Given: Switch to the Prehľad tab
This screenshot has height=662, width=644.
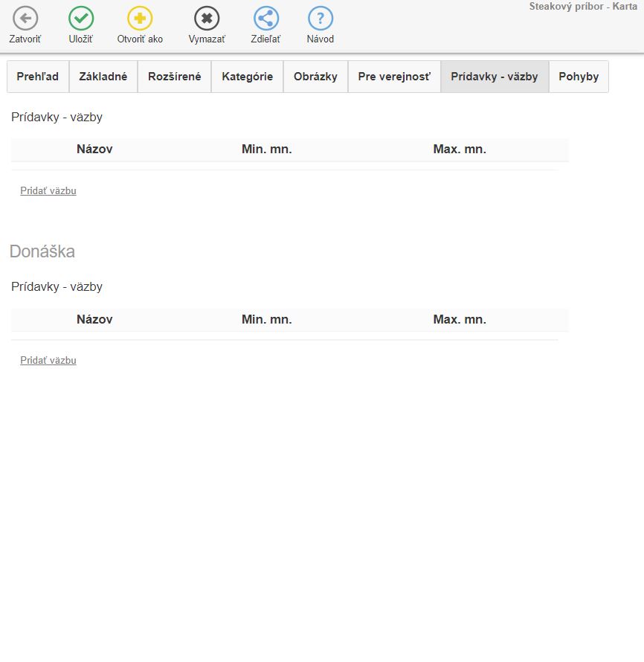Looking at the screenshot, I should coord(38,77).
